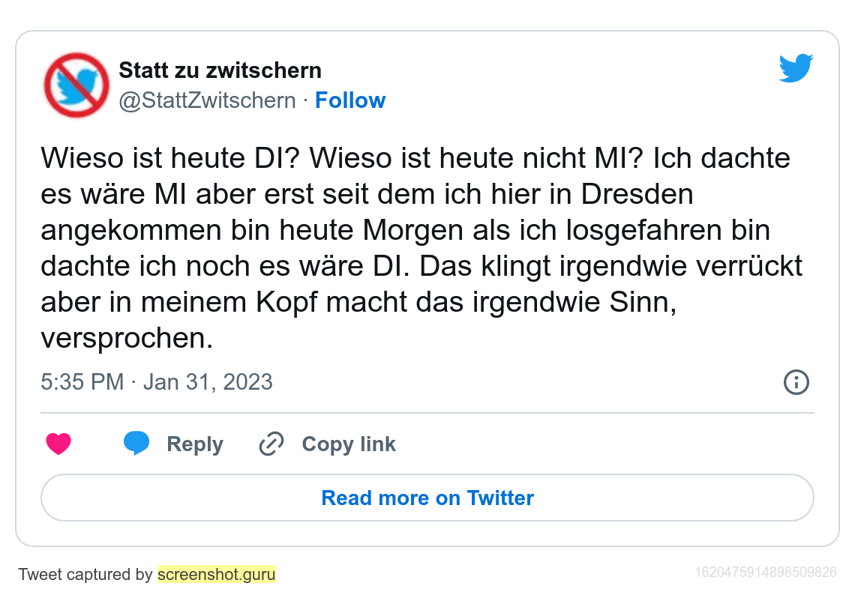Click the @StattZwitschern handle
This screenshot has width=855, height=616.
tap(208, 100)
